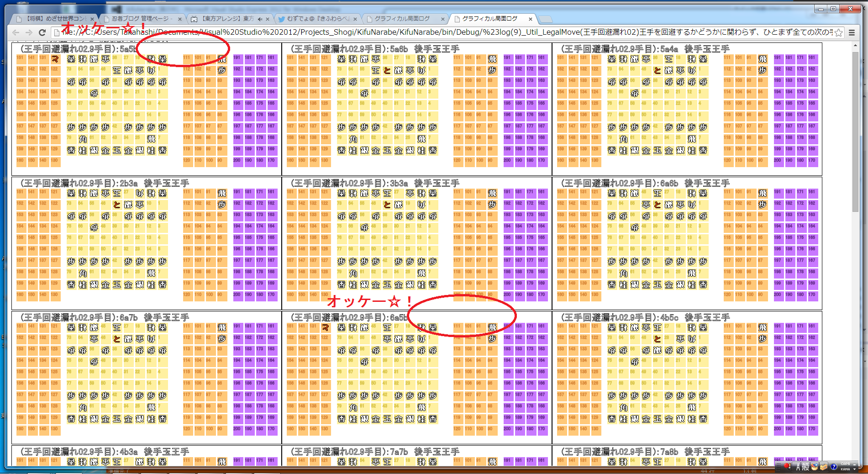The height and width of the screenshot is (474, 868).
Task: Click the board heading ending in 4b3a
Action: point(105,452)
